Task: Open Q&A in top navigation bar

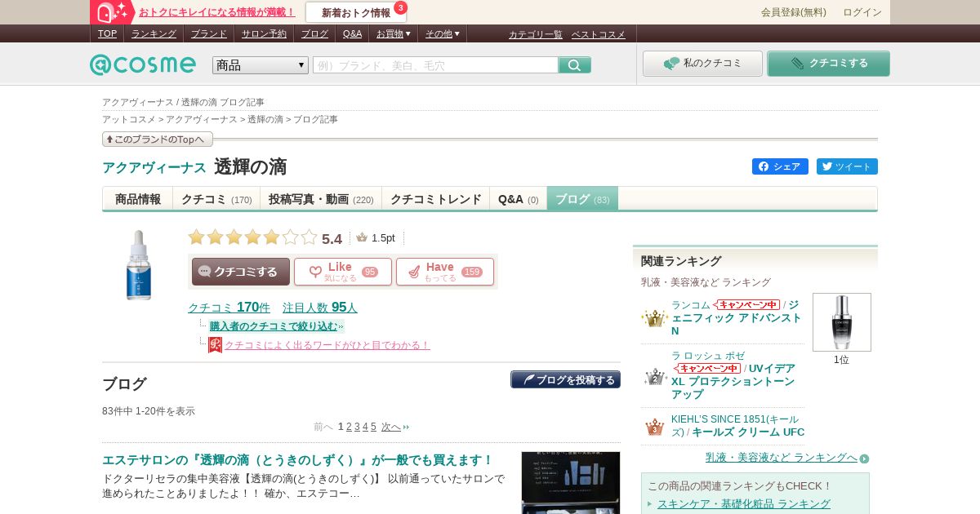Action: click(x=352, y=33)
